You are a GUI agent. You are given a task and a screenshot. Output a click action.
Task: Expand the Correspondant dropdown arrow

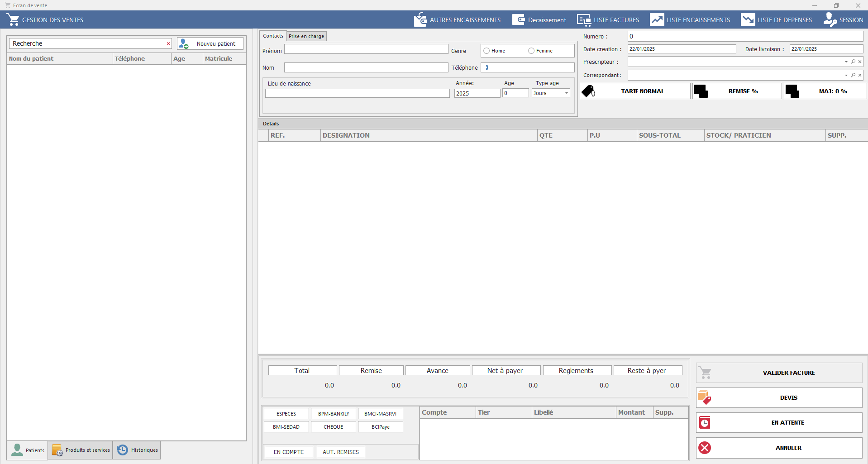(x=846, y=75)
